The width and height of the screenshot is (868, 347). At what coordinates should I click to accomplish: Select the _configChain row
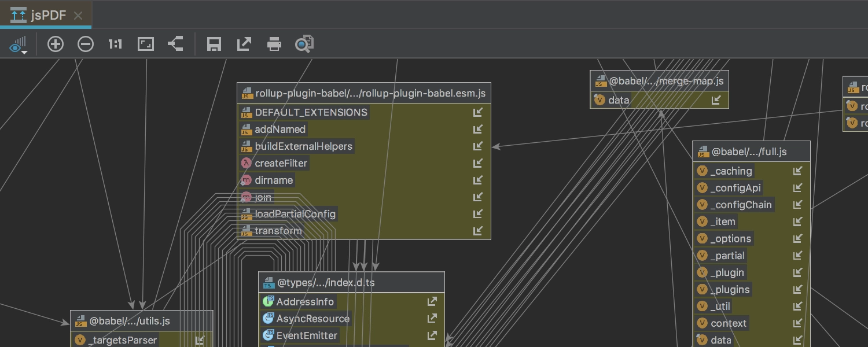tap(752, 205)
